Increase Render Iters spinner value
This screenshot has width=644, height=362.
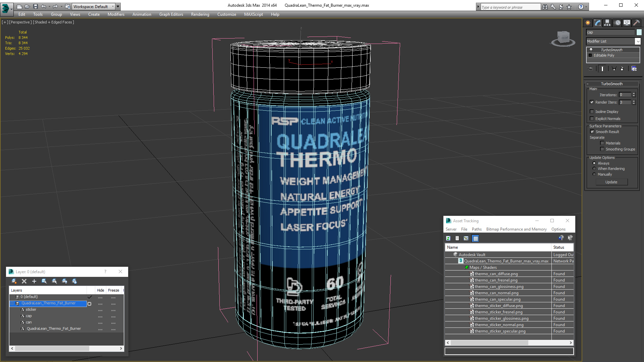pyautogui.click(x=634, y=101)
